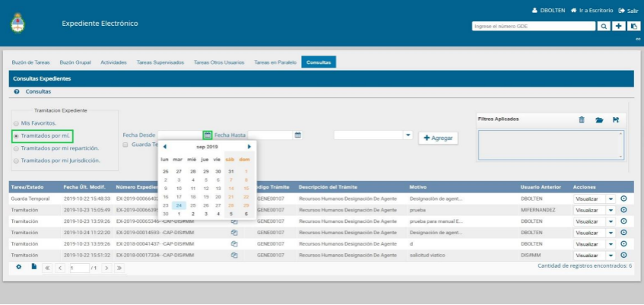Switch to the Buzón Grupal tab
644x305 pixels.
click(76, 62)
